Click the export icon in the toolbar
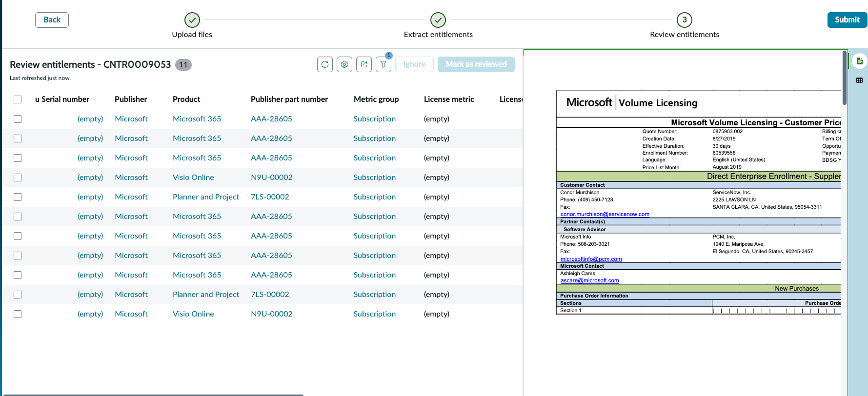Screen dimensions: 868x396 click(x=364, y=64)
